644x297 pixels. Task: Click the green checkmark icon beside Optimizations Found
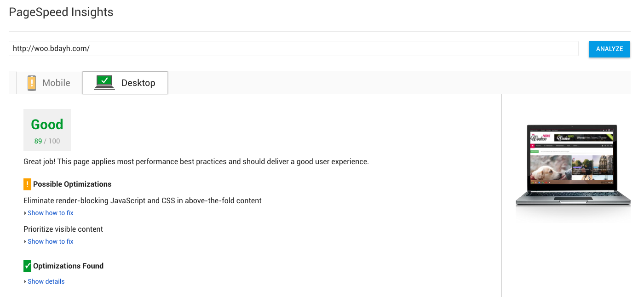point(27,266)
